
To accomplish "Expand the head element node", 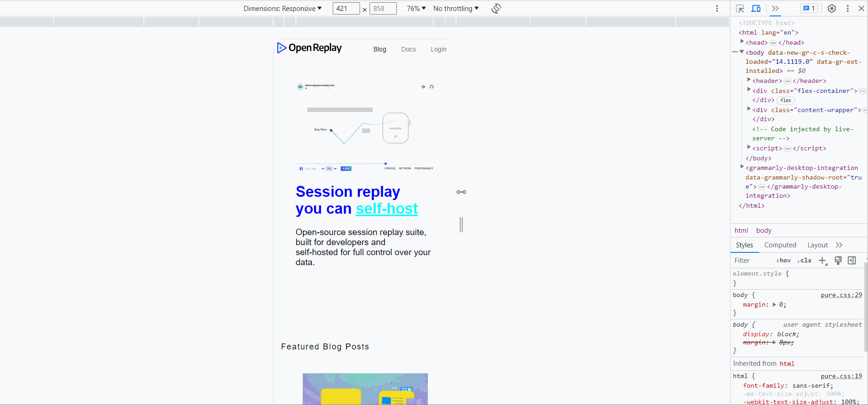I will [742, 42].
